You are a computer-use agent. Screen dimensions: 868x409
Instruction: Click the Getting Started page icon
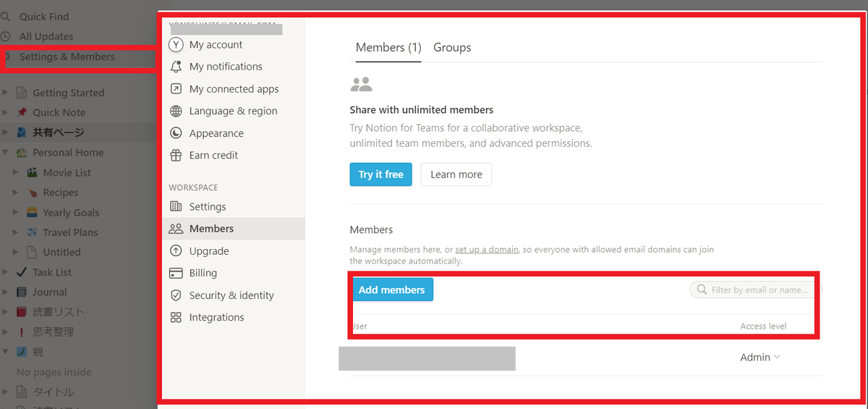22,93
